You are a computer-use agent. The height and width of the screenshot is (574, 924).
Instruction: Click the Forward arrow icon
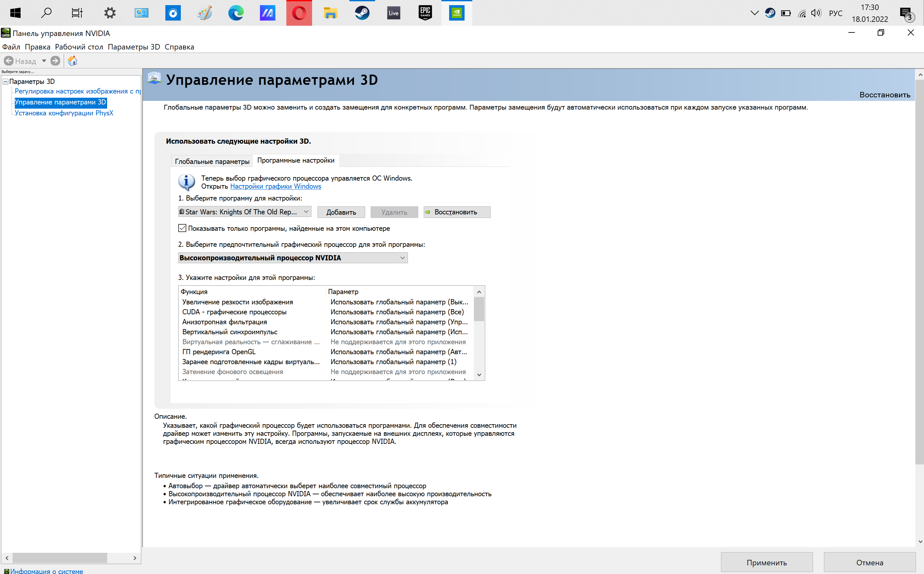coord(55,61)
